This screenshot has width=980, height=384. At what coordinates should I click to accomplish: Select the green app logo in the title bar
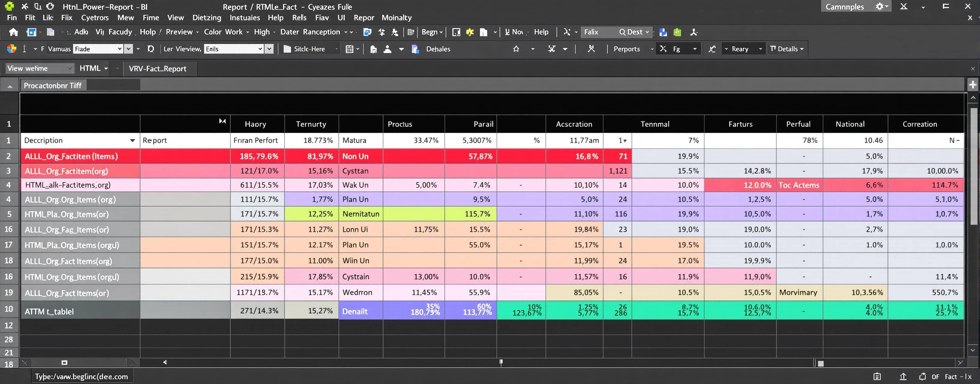pyautogui.click(x=9, y=7)
